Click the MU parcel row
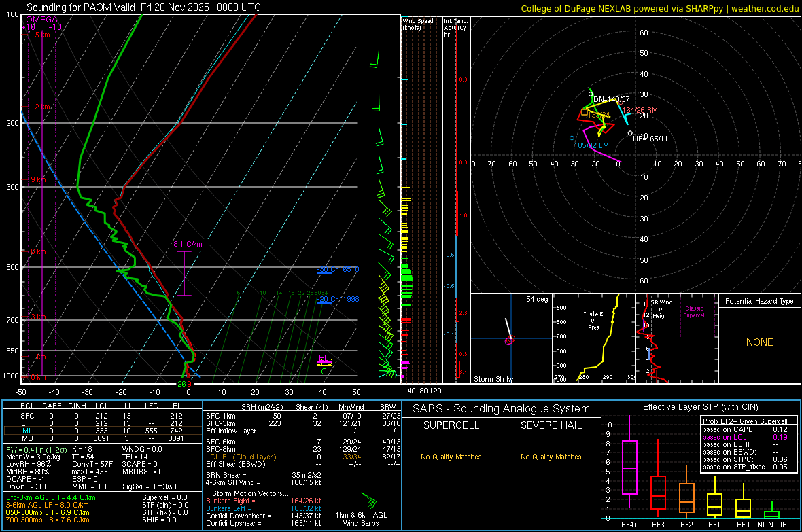 102,438
